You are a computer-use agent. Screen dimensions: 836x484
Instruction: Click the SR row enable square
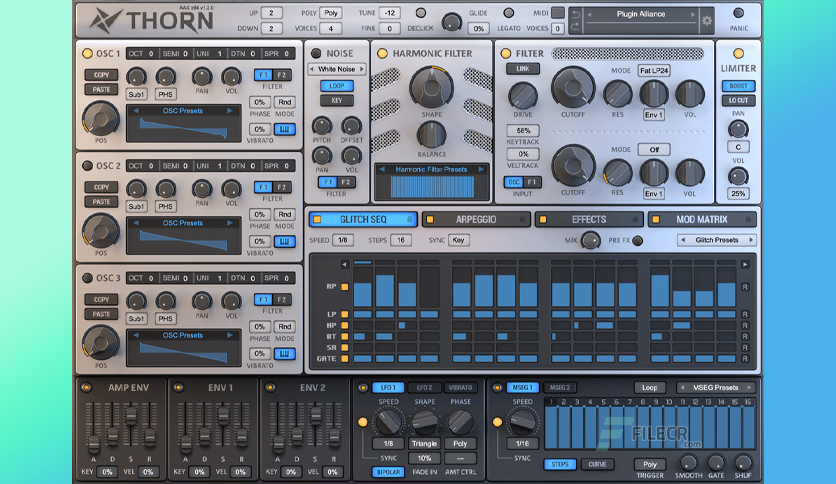(345, 348)
